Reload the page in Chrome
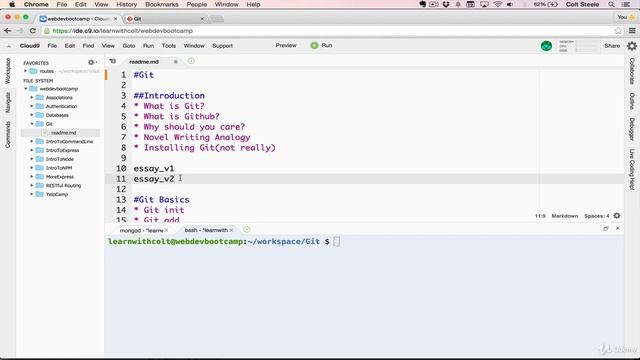 (33, 31)
